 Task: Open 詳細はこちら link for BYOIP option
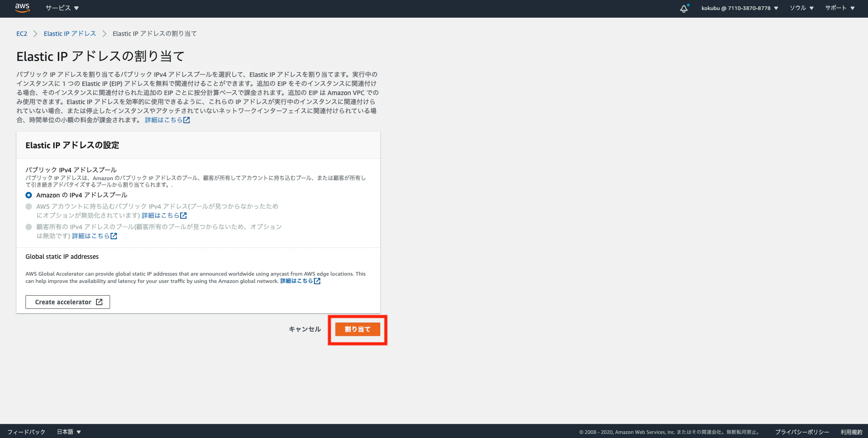tap(164, 216)
